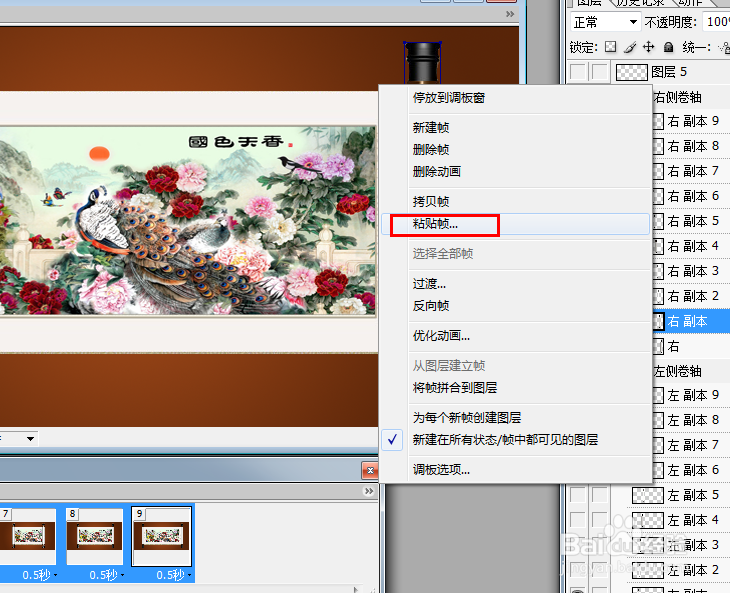The width and height of the screenshot is (730, 593).
Task: Select layer 图层 5
Action: pos(669,72)
